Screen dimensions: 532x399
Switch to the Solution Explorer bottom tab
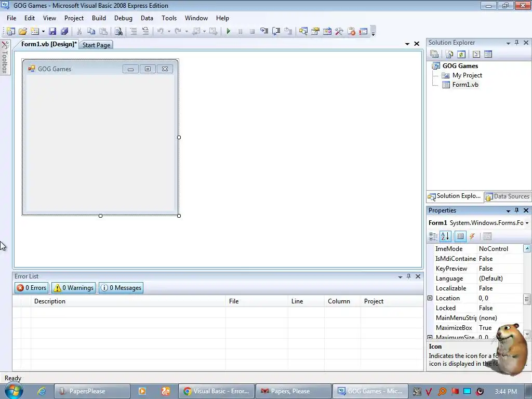[455, 196]
